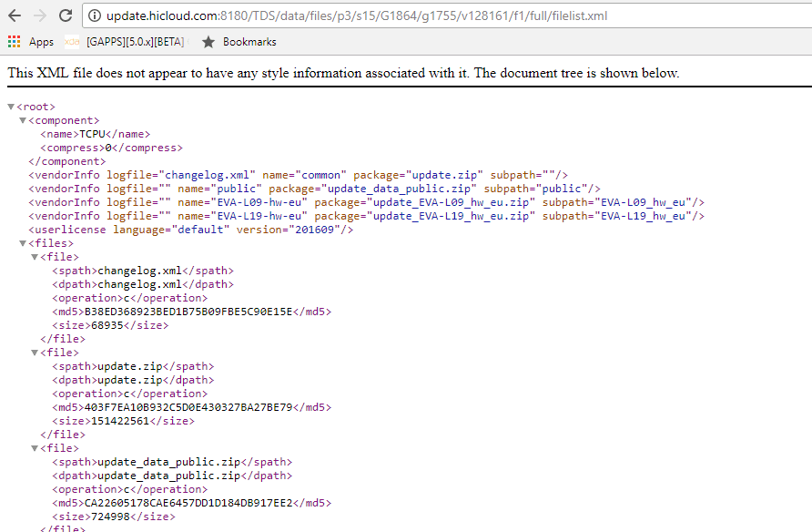
Task: Click the dpath changelog.xml text
Action: click(140, 284)
